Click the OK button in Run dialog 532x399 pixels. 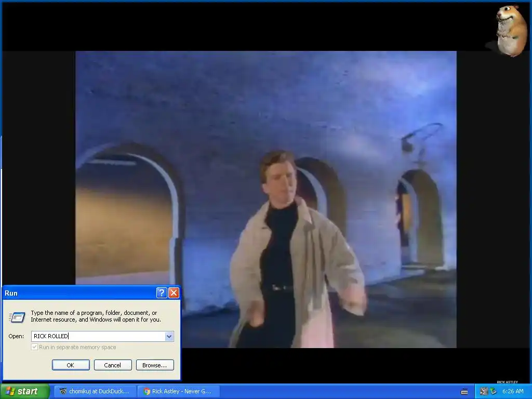[71, 365]
